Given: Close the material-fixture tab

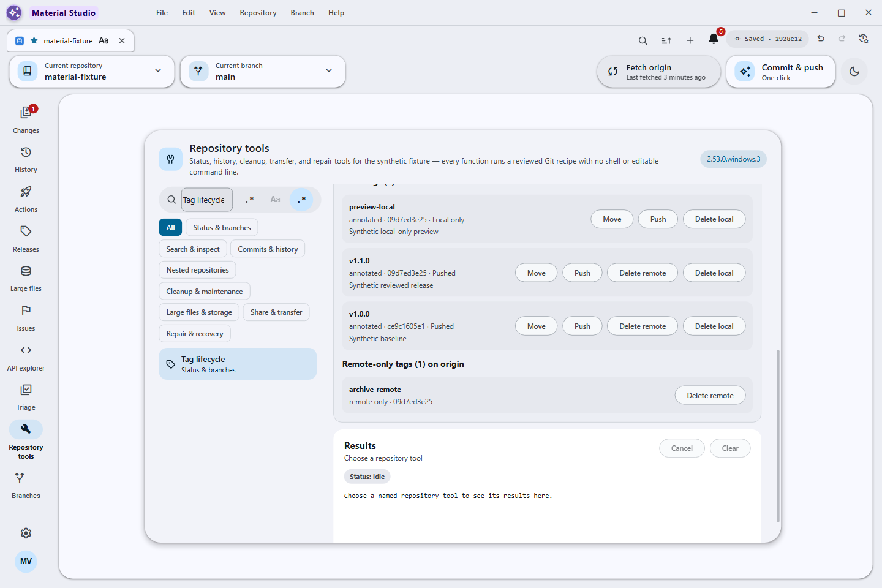Looking at the screenshot, I should (122, 40).
